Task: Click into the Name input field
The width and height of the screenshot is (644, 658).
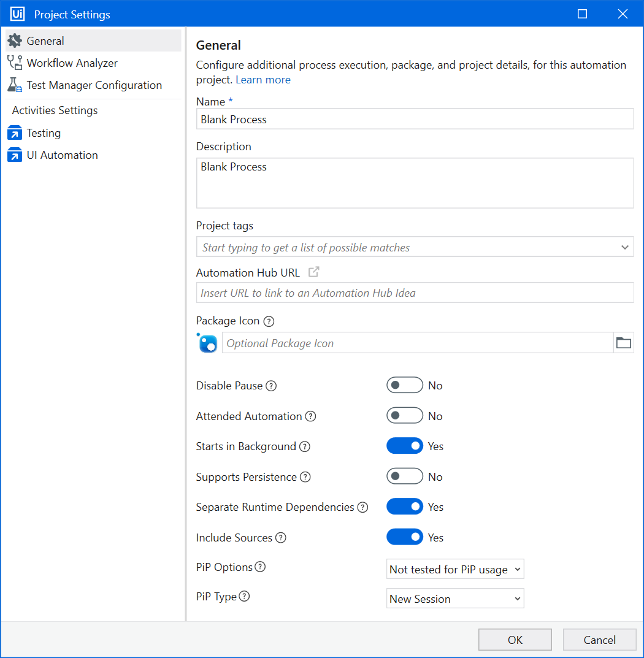Action: [415, 120]
